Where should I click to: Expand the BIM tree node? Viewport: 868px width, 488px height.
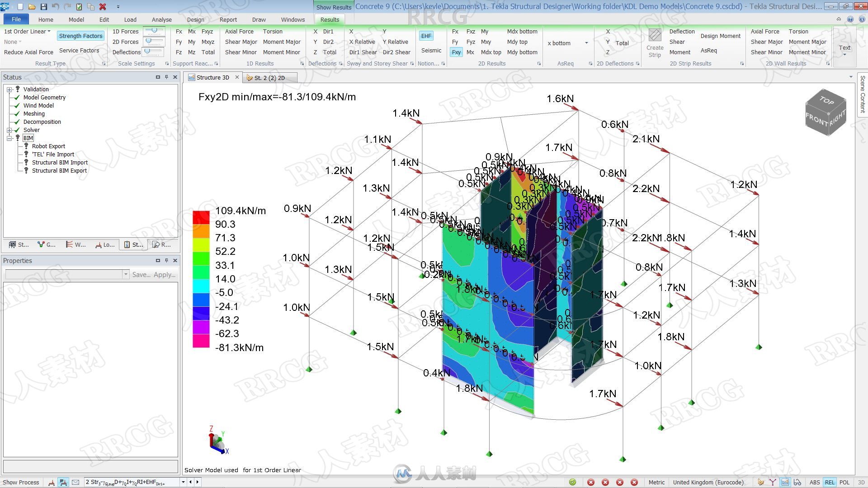click(x=9, y=138)
